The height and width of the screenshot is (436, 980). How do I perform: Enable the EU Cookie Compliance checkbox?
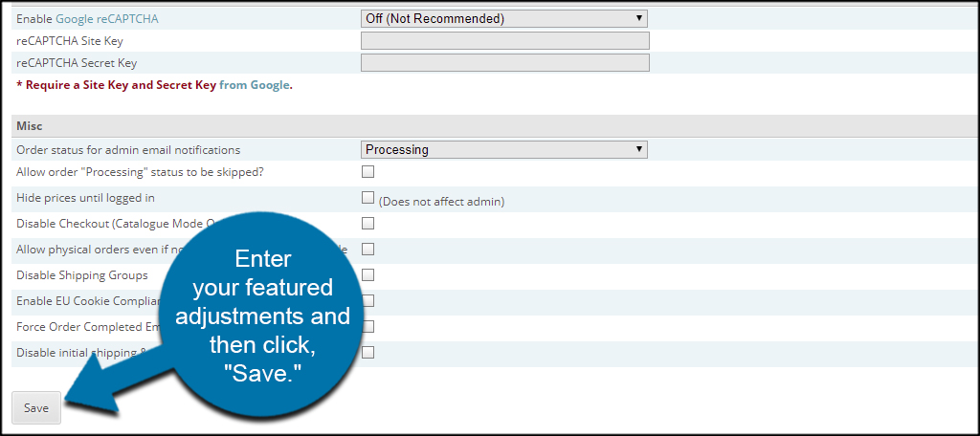[368, 300]
